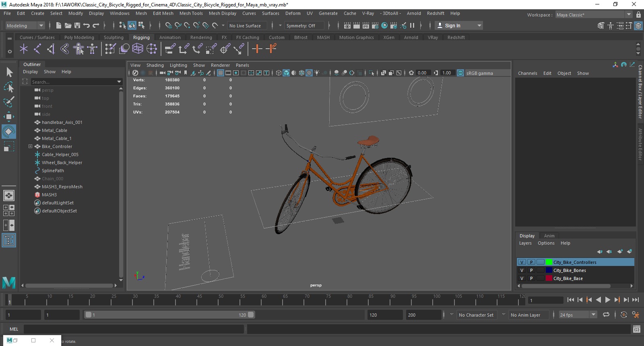Click the Channel Box Edit menu
This screenshot has width=644, height=346.
547,73
